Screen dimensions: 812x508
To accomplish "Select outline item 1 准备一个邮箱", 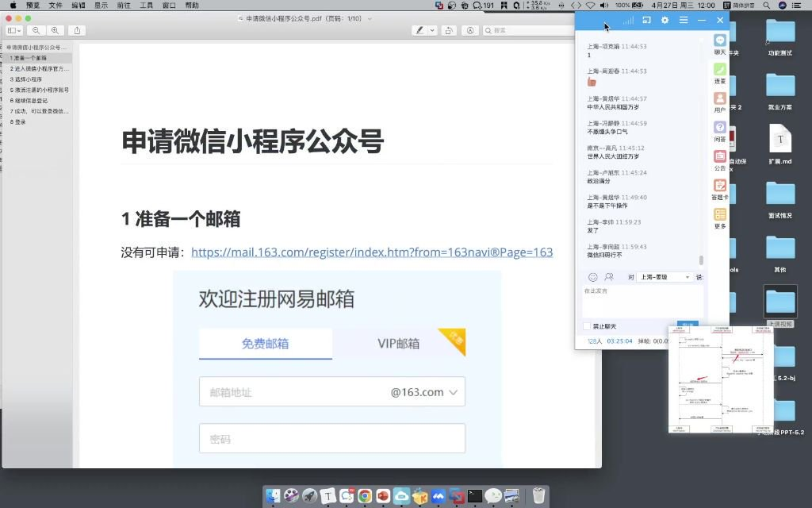I will [x=37, y=58].
